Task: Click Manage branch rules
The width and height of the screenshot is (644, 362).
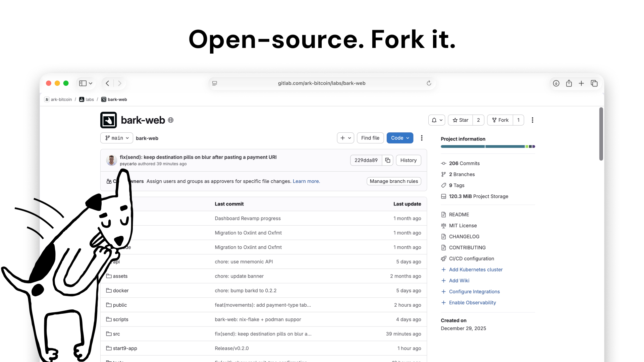Action: click(394, 181)
